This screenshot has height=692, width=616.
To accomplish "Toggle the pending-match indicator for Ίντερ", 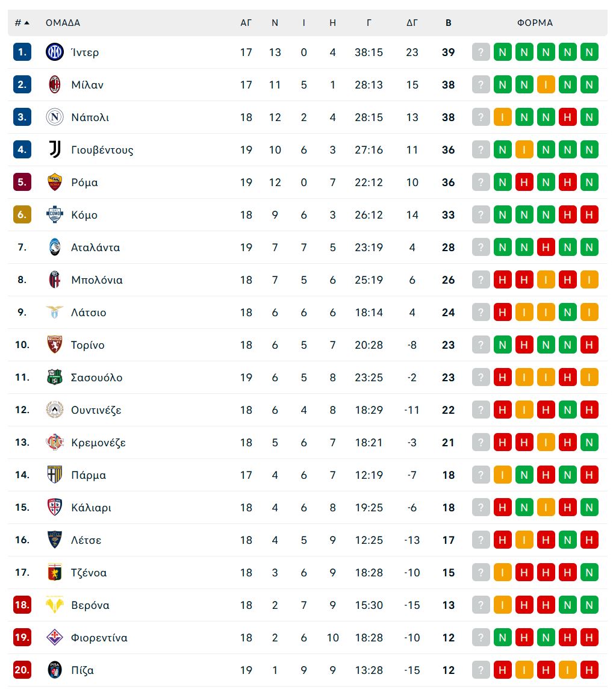I will pyautogui.click(x=481, y=52).
